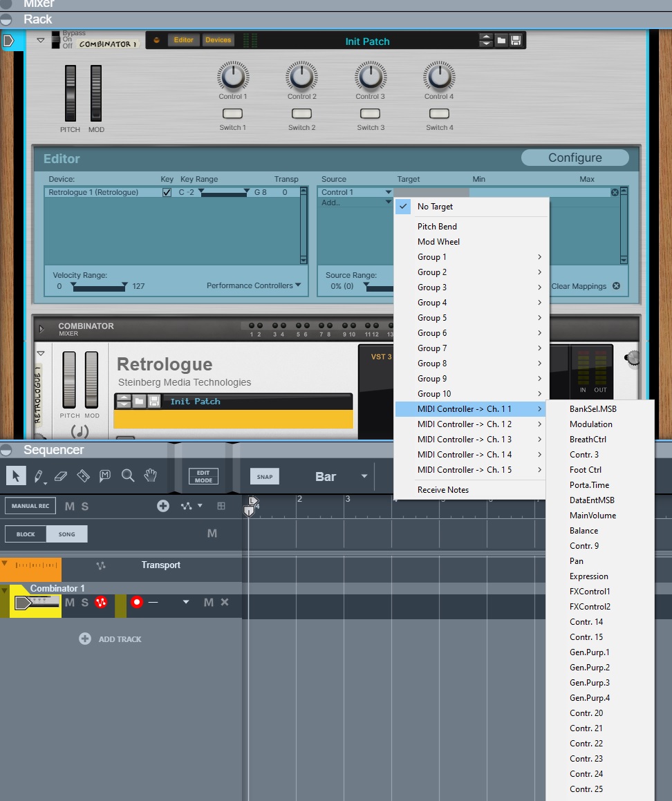Click the MANUAL REC button
This screenshot has width=672, height=801.
30,506
